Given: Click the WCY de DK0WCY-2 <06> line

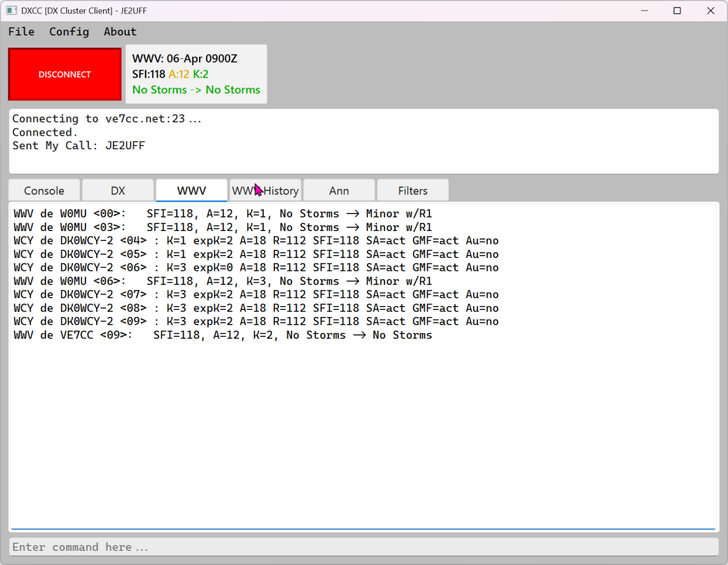Looking at the screenshot, I should (256, 268).
